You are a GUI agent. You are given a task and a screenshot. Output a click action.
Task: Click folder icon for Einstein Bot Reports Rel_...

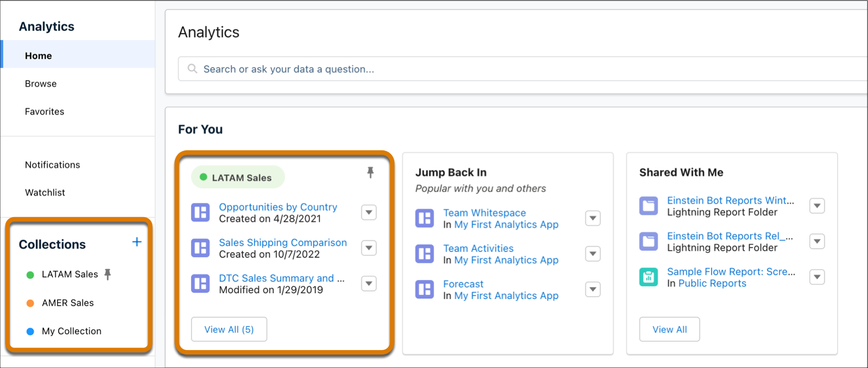[x=649, y=242]
